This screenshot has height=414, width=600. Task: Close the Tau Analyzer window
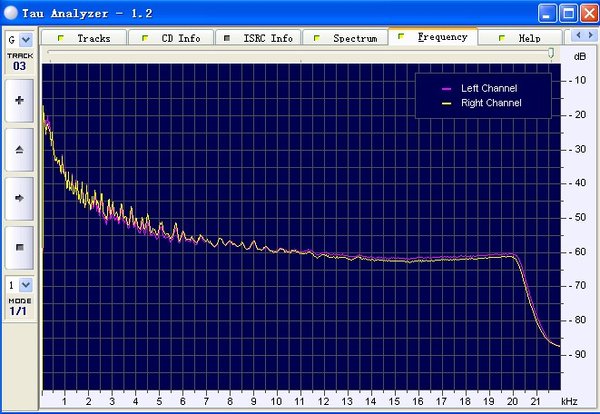589,13
